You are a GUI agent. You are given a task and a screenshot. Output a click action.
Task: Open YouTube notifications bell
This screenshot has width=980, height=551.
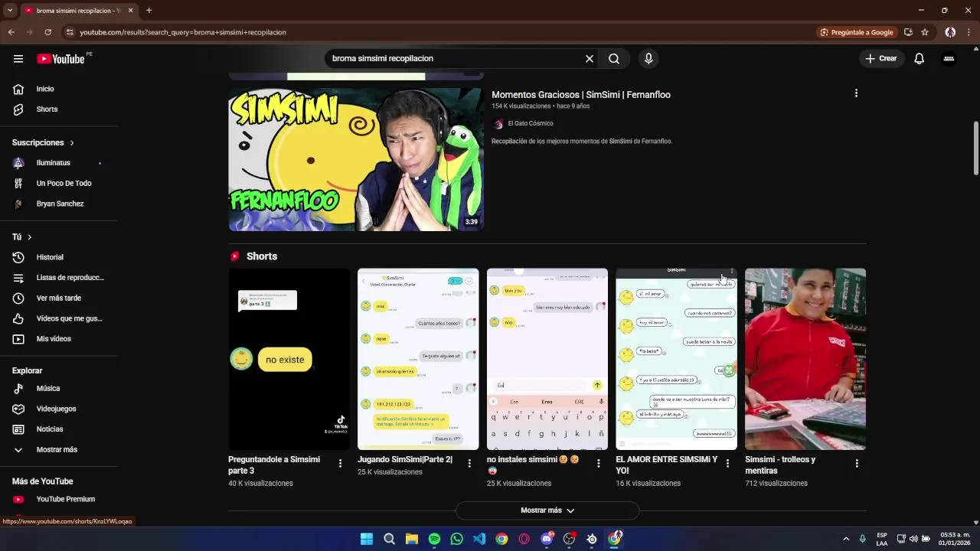click(x=920, y=59)
